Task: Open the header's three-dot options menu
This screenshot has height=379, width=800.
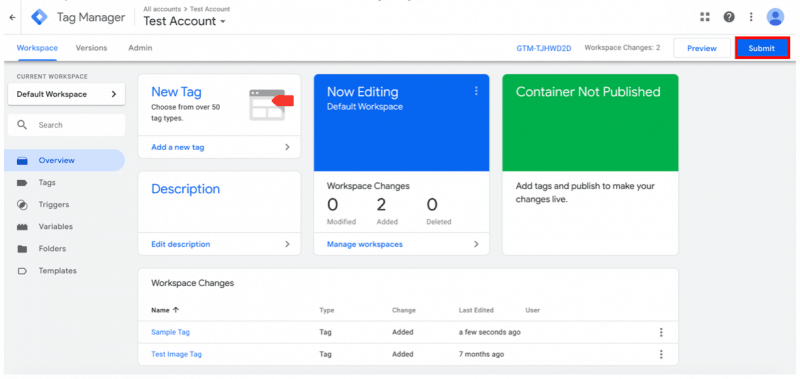Action: 751,17
